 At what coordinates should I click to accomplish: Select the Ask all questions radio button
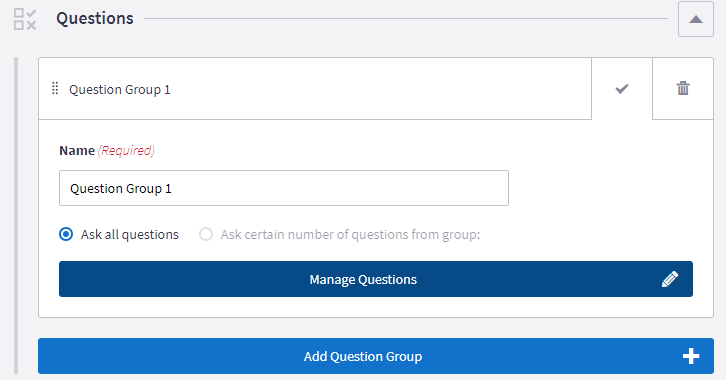(x=66, y=234)
